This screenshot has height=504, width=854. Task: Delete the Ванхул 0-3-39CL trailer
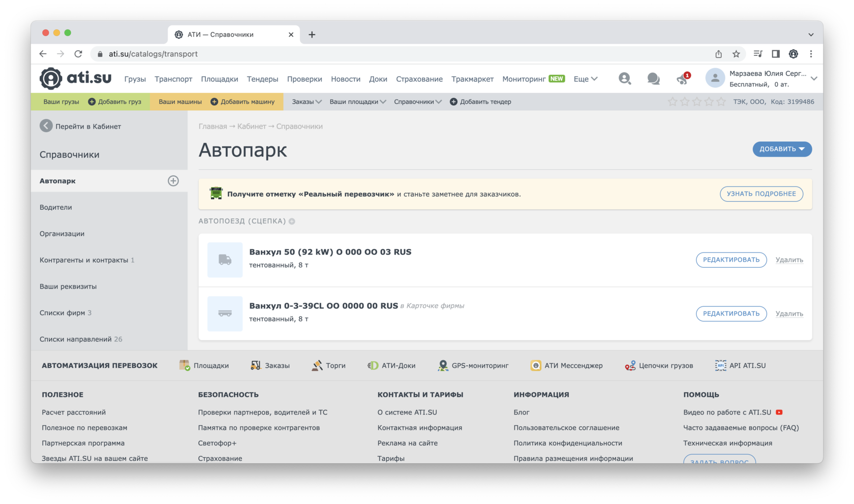[x=789, y=313]
